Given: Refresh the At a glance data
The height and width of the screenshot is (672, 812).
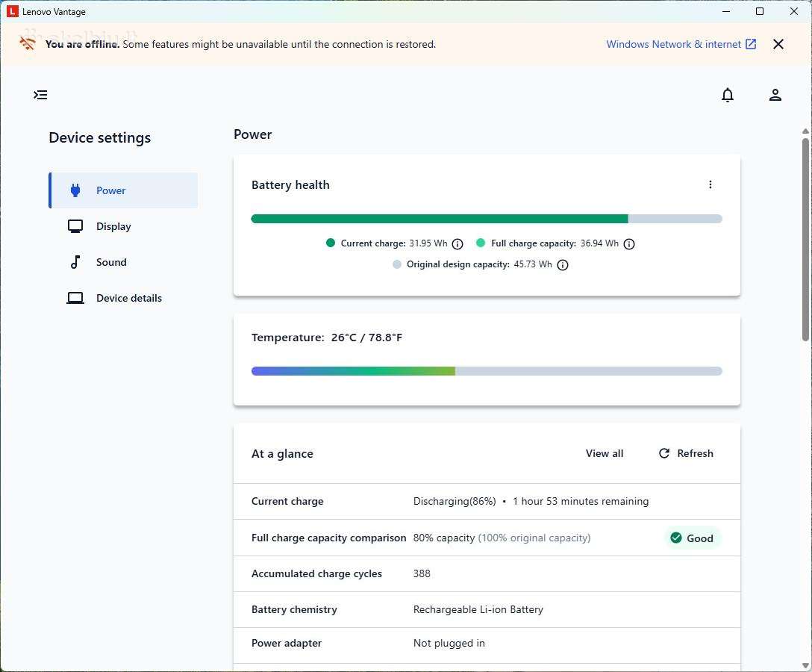Looking at the screenshot, I should tap(686, 453).
